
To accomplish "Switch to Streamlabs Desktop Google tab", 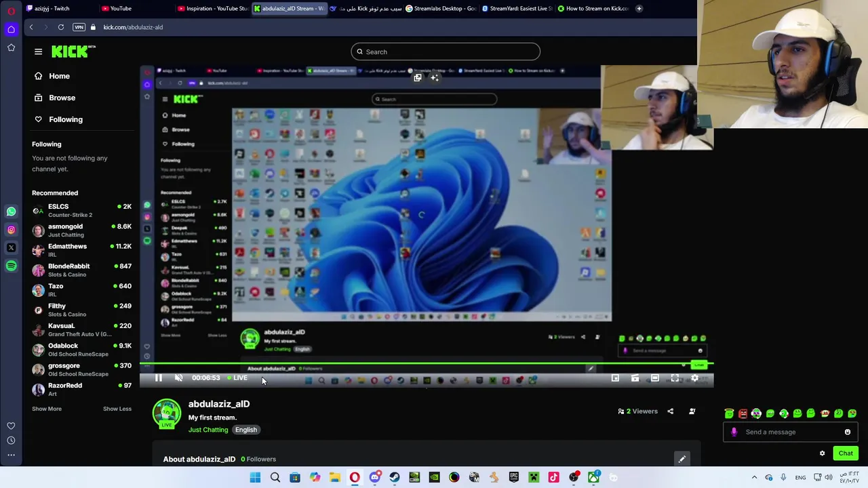I will 441,8.
